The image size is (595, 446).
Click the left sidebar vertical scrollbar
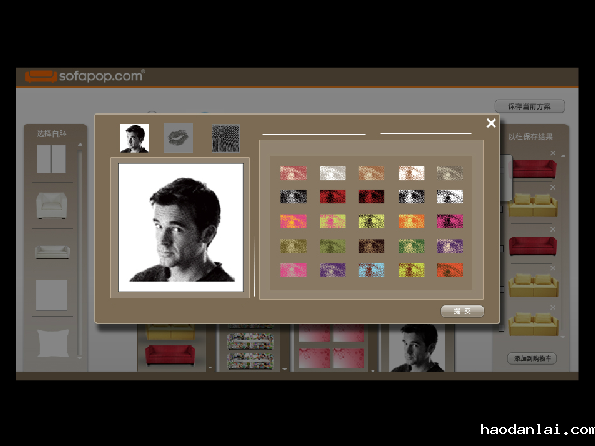click(x=80, y=251)
